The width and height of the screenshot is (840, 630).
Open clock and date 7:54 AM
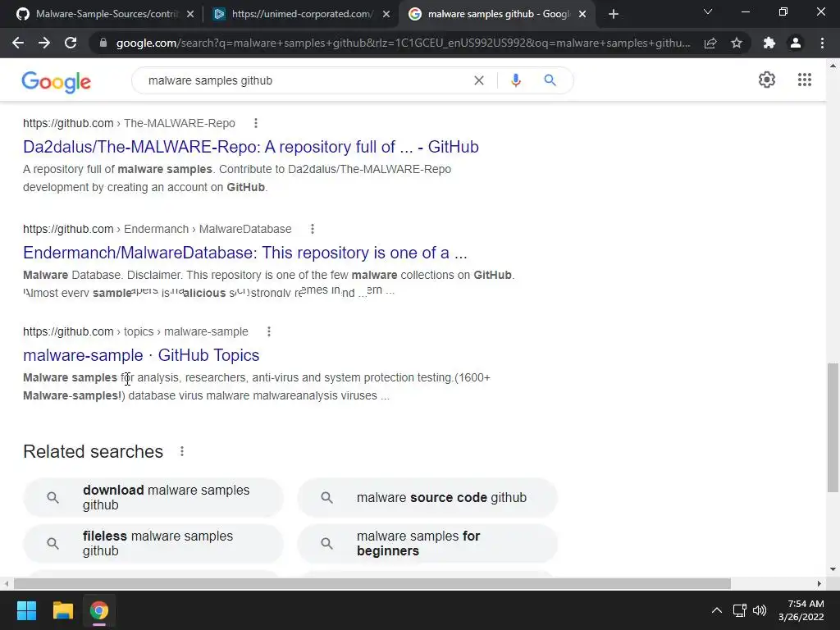[801, 610]
